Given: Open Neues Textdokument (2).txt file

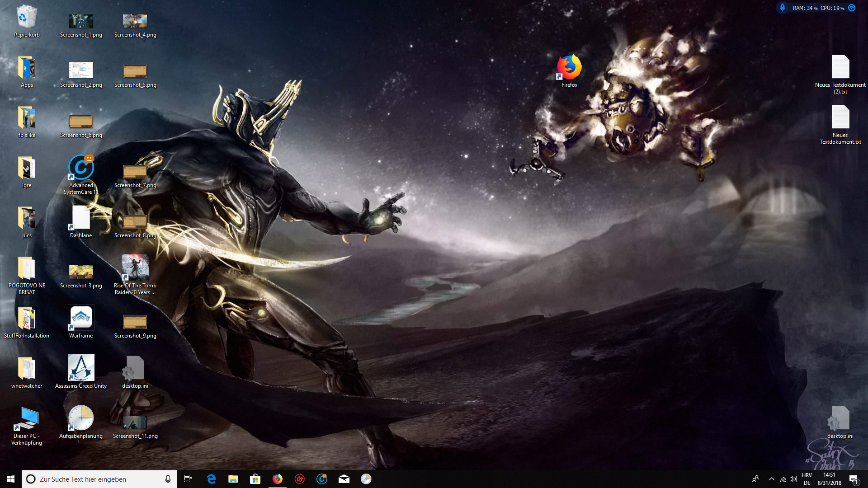Looking at the screenshot, I should click(x=840, y=75).
